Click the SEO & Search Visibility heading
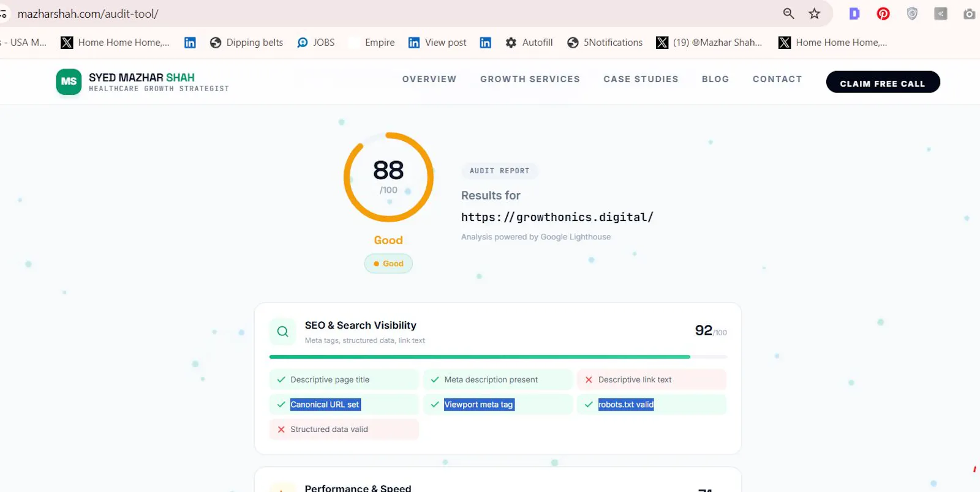This screenshot has width=980, height=492. coord(361,326)
